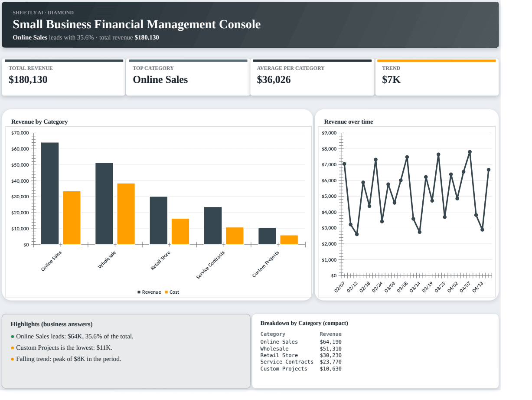532x400 pixels.
Task: Click the Revenue by Category chart title
Action: (x=39, y=122)
